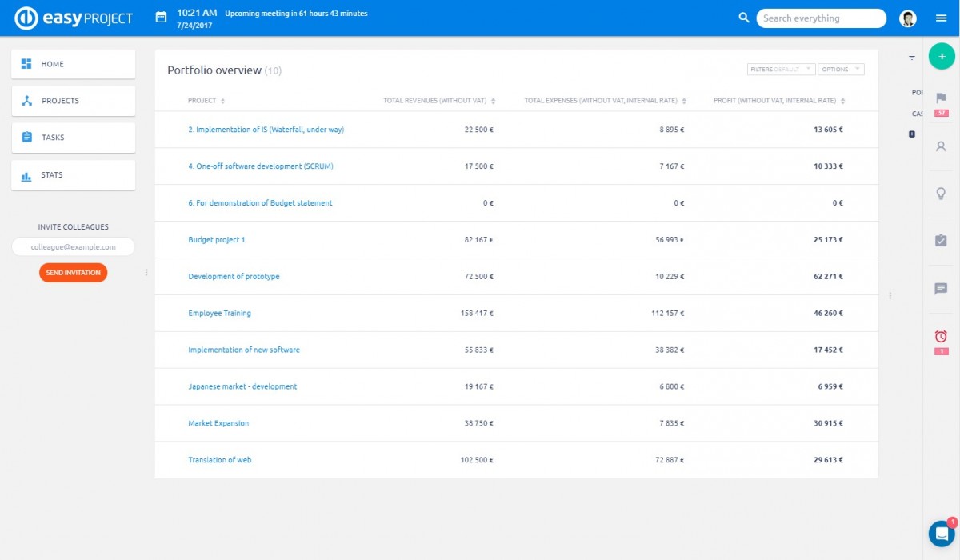
Task: Open Stats in left menu
Action: coord(73,175)
